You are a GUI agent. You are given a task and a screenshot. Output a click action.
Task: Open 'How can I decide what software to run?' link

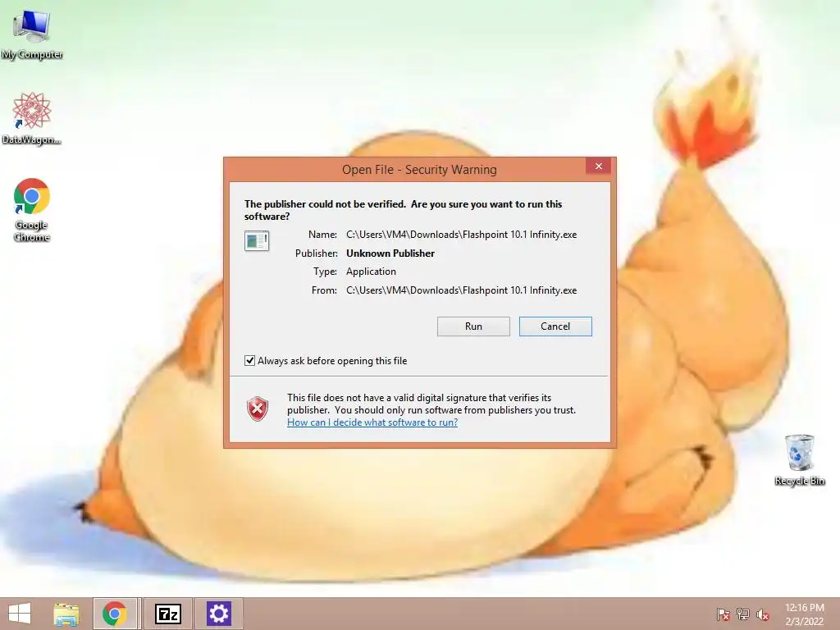tap(372, 422)
